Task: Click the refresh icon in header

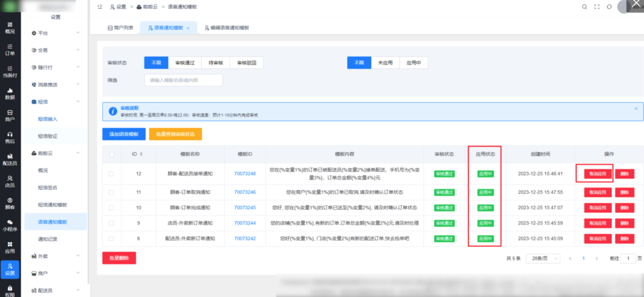Action: [x=609, y=7]
